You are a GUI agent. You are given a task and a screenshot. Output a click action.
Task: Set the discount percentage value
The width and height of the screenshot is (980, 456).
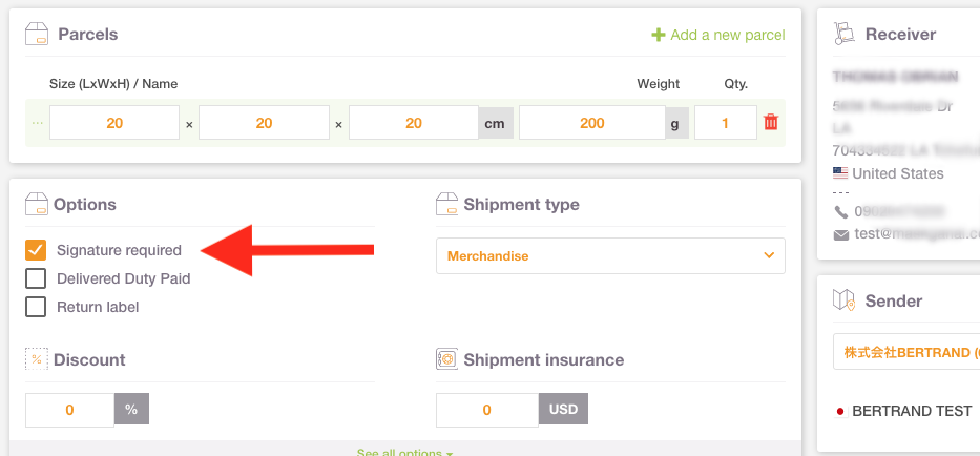click(x=69, y=409)
